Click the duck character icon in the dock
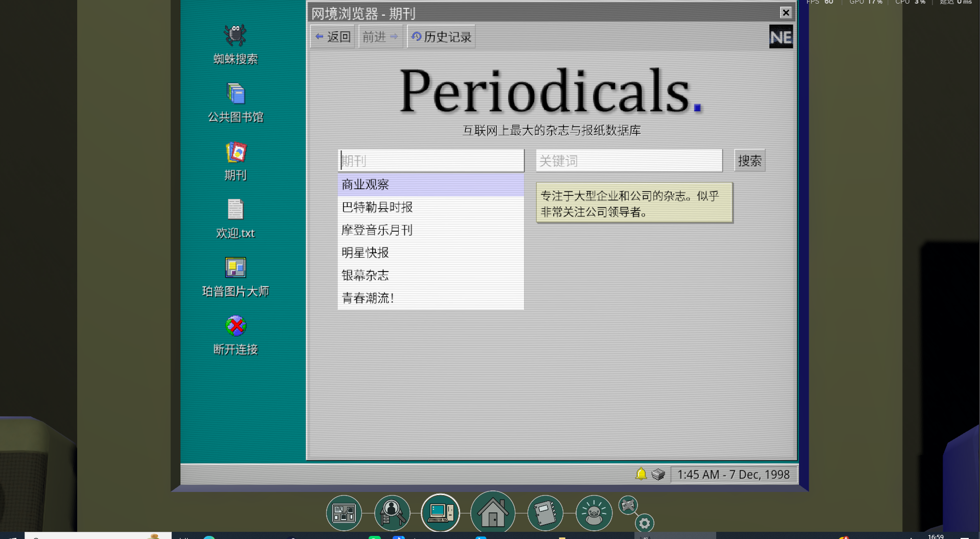The width and height of the screenshot is (980, 539). click(x=593, y=513)
